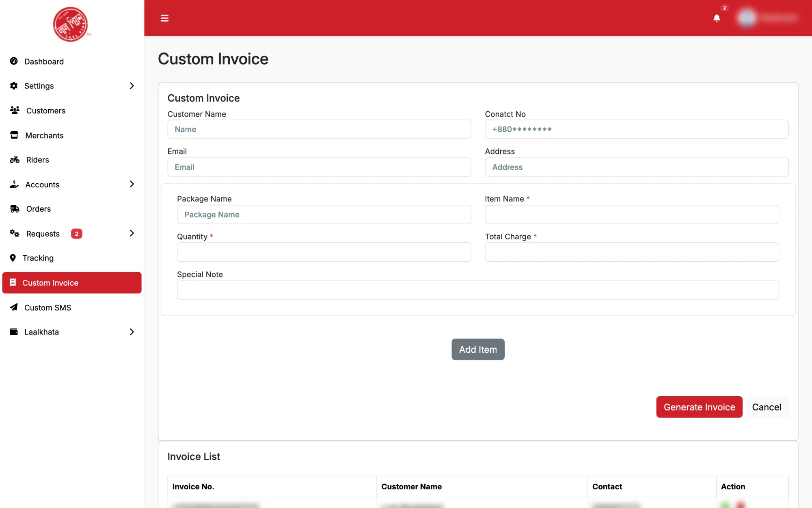Click the Laalkhata wallet icon
The height and width of the screenshot is (508, 812).
14,332
